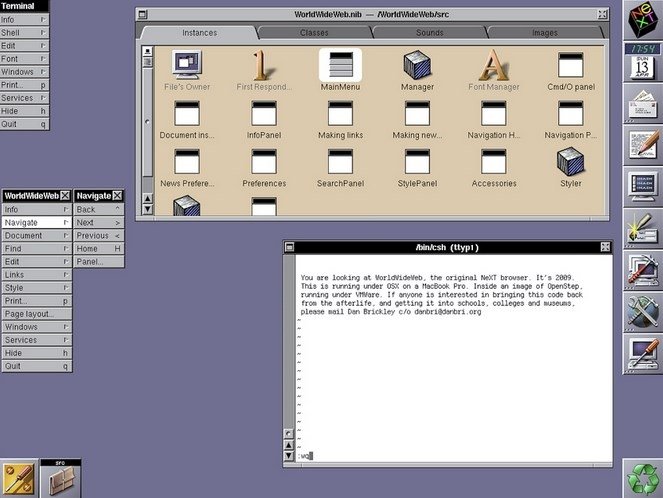Select the News Prefere... window icon
663x498 pixels.
pyautogui.click(x=187, y=161)
